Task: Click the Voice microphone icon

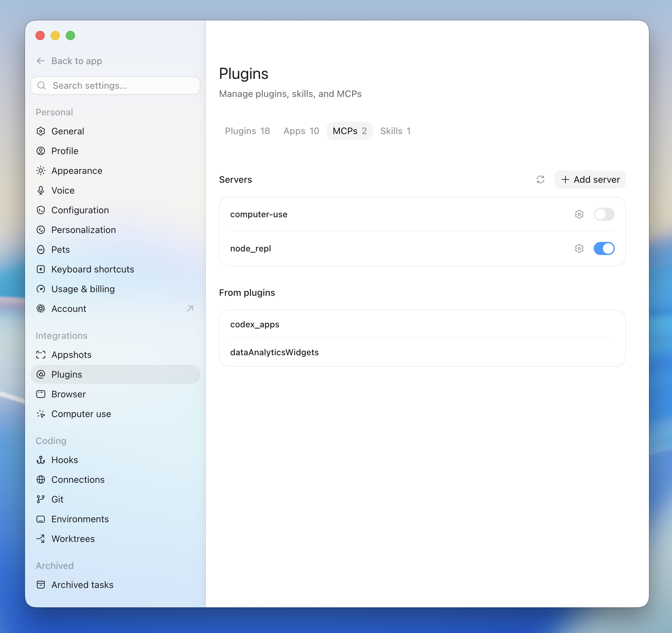Action: pyautogui.click(x=41, y=190)
